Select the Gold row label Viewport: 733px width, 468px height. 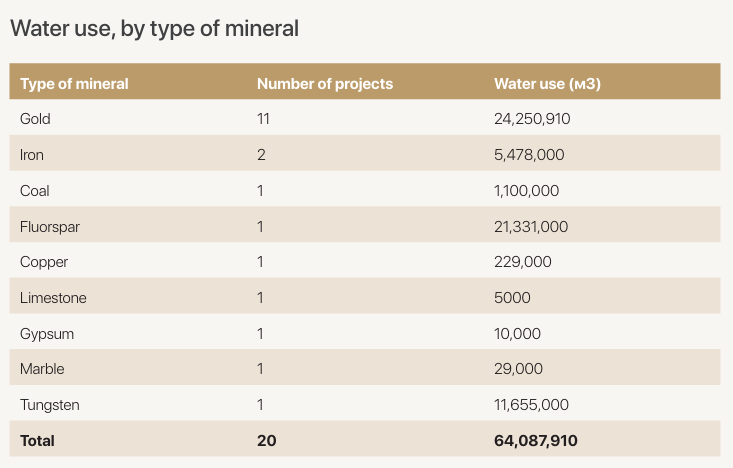tap(35, 119)
